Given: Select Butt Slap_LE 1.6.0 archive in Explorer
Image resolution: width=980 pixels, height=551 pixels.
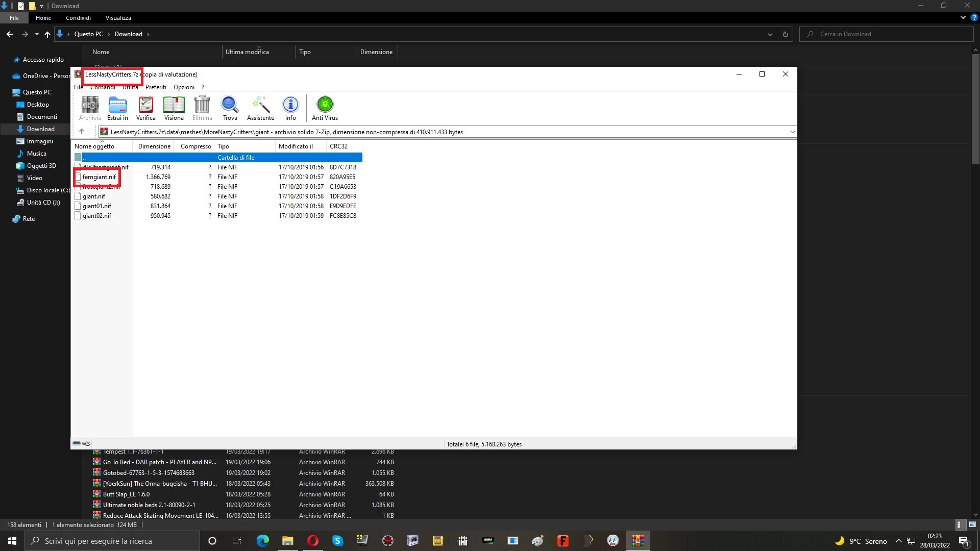Looking at the screenshot, I should click(x=126, y=494).
